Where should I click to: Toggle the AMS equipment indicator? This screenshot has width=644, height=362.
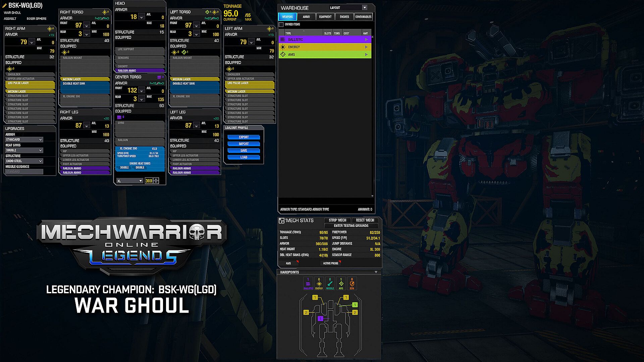[x=289, y=263]
